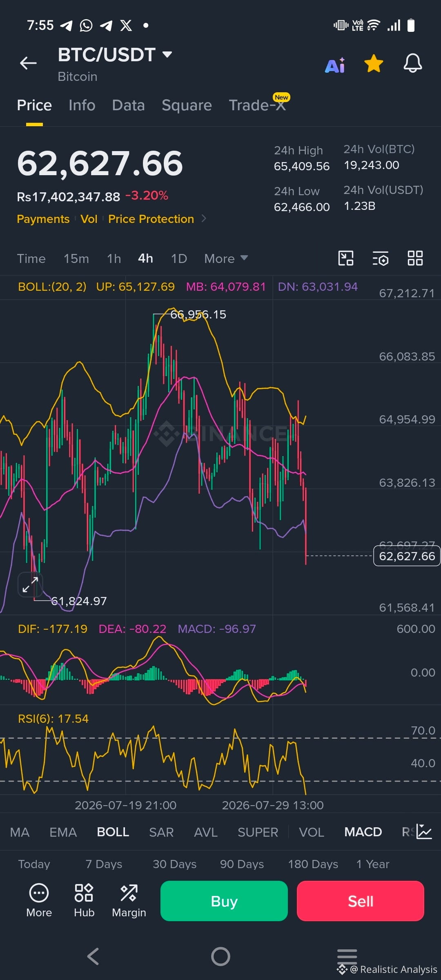The image size is (441, 980).
Task: Enable the SUPER indicator
Action: pyautogui.click(x=258, y=832)
